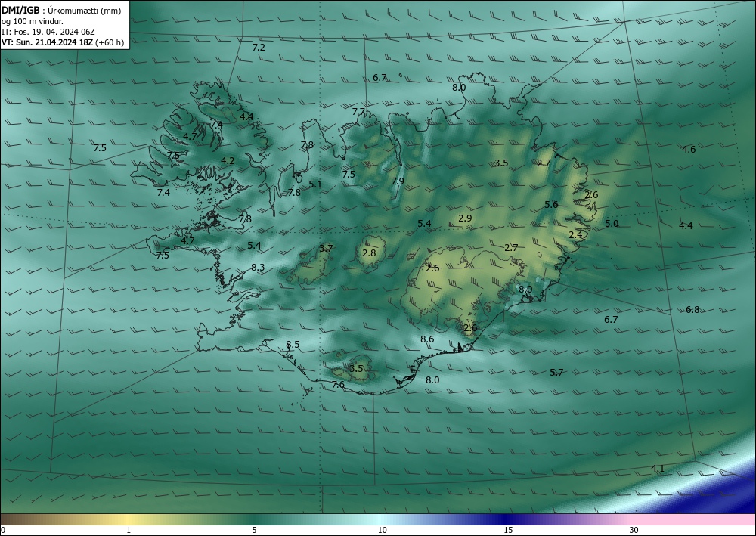This screenshot has height=536, width=756.
Task: Click the 8.3 value on the west coast
Action: point(258,268)
